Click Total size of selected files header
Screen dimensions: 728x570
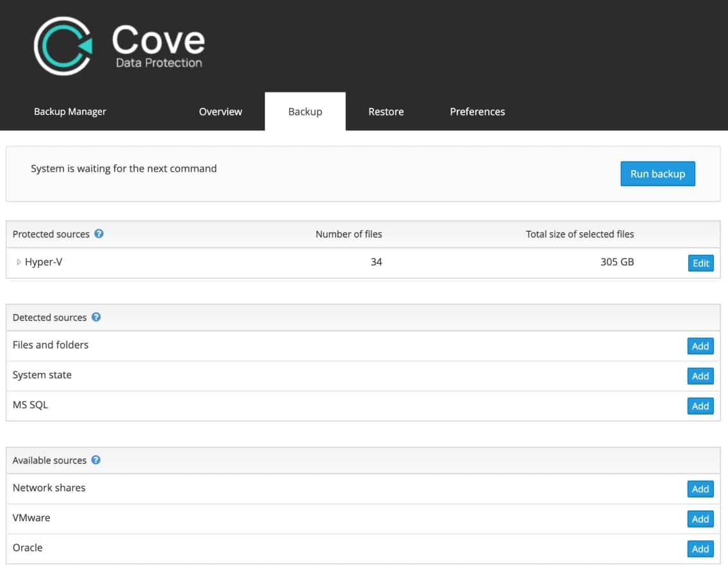tap(580, 234)
